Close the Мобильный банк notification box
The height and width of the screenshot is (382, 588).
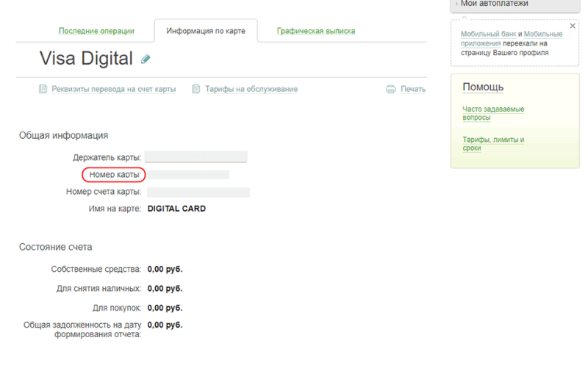570,26
